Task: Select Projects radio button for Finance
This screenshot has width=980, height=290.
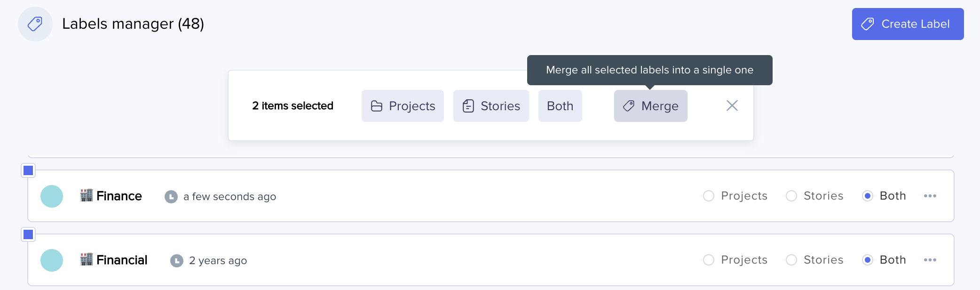Action: click(709, 196)
